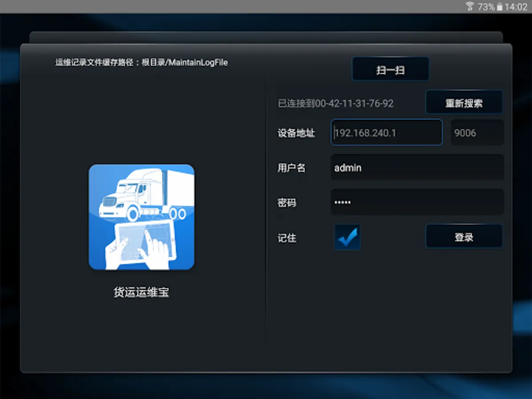Click the username field containing admin
This screenshot has width=532, height=399.
click(x=417, y=168)
